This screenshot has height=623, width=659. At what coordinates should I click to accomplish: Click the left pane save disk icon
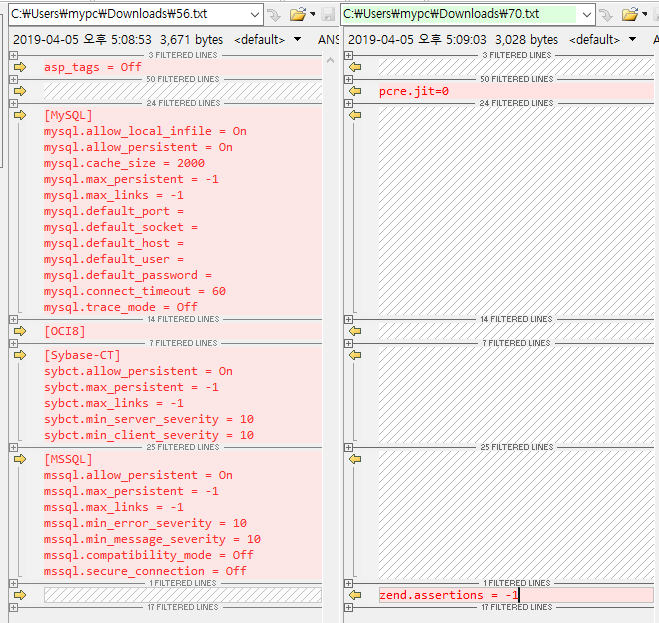tap(328, 15)
